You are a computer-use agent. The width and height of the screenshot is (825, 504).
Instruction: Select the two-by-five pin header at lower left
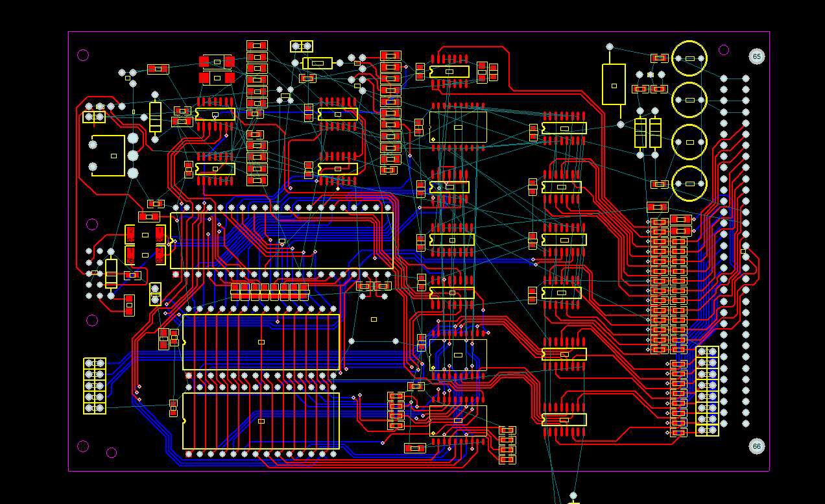click(95, 386)
